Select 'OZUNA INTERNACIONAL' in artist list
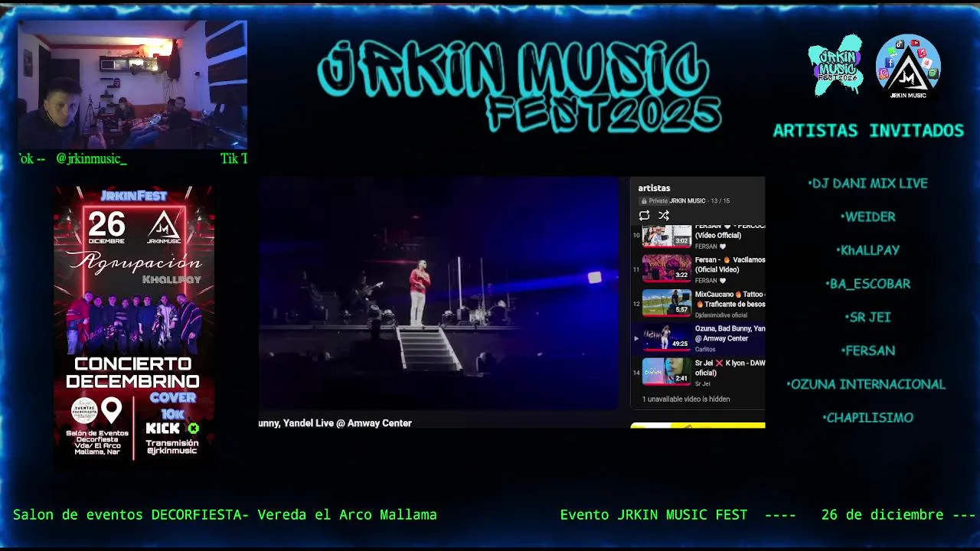The height and width of the screenshot is (551, 980). [x=866, y=384]
